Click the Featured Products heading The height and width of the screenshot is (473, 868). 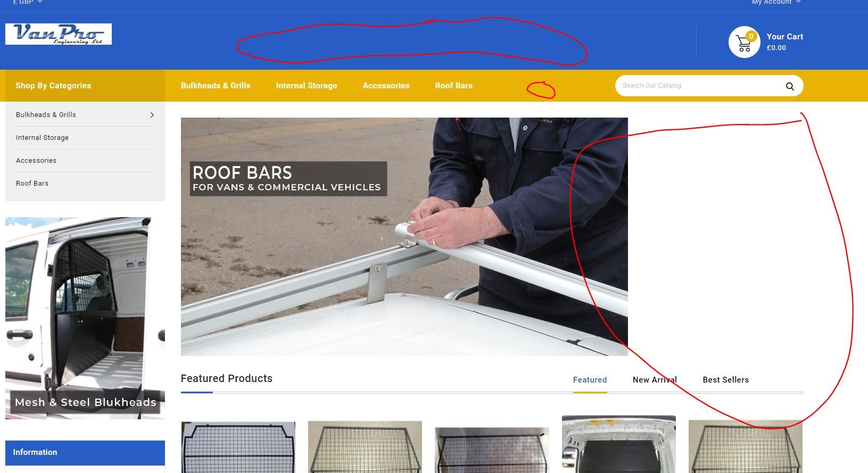[x=227, y=378]
